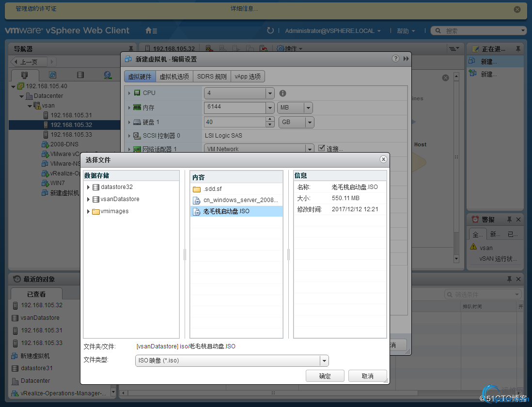Viewport: 532px width, 407px height.
Task: Close the 警报 alarms panel
Action: pos(518,219)
